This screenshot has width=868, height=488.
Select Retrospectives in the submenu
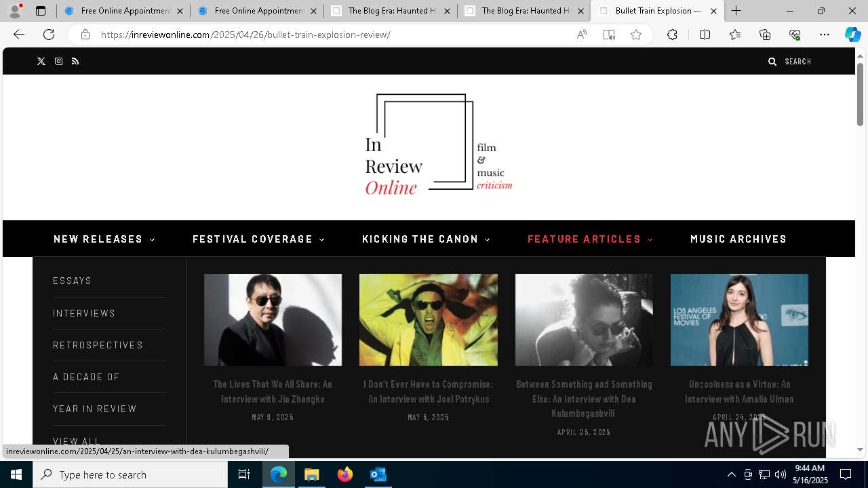coord(98,345)
